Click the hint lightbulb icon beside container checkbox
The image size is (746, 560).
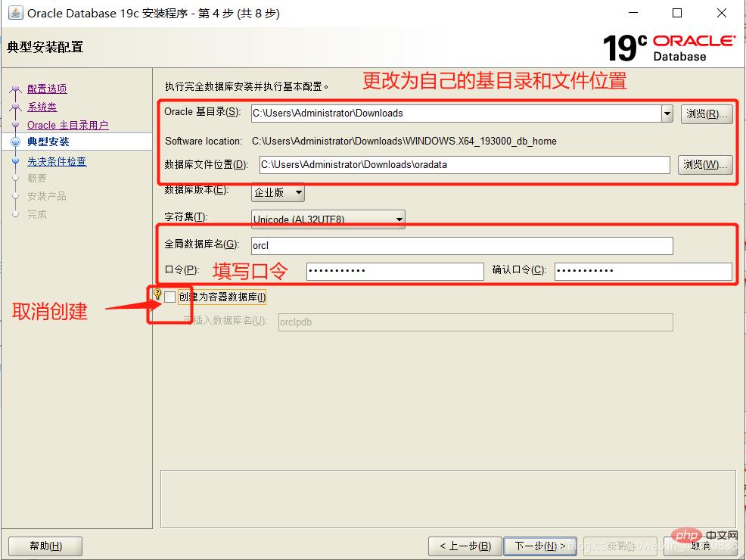point(157,294)
